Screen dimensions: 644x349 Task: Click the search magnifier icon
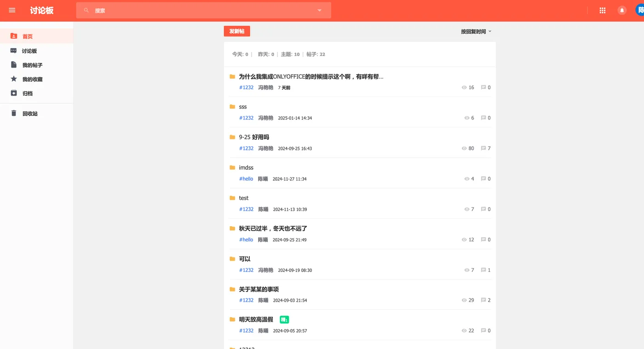[x=86, y=10]
